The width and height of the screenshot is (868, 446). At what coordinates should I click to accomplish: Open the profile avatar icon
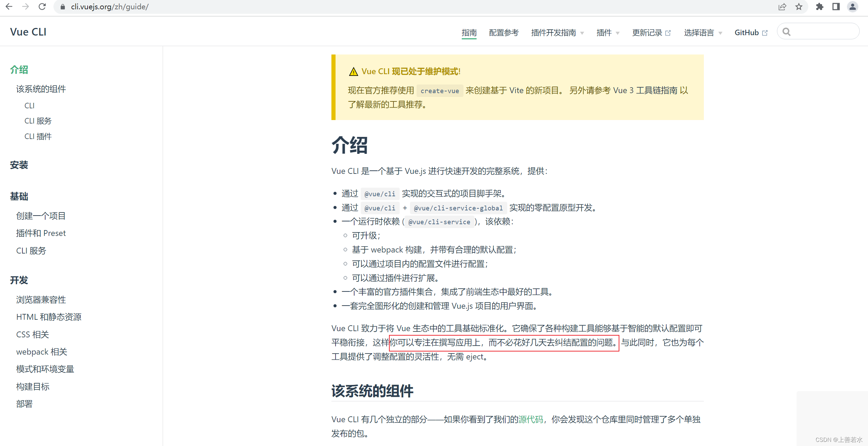(852, 7)
